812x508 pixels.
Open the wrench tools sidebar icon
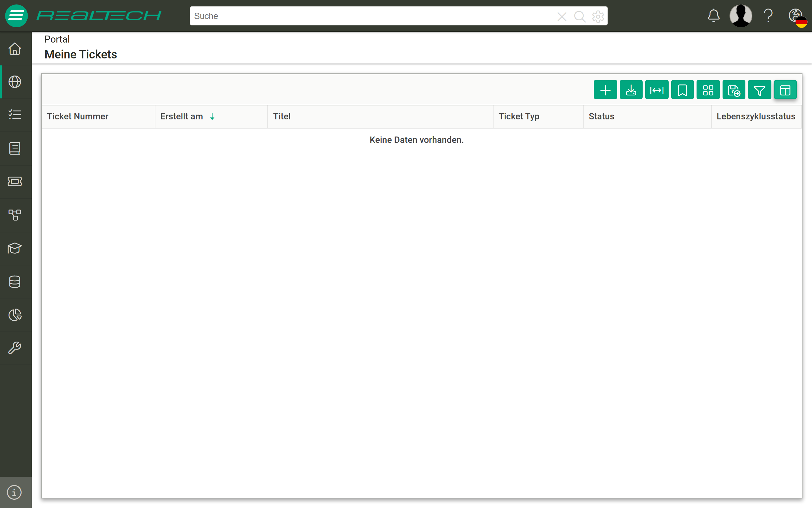tap(15, 348)
